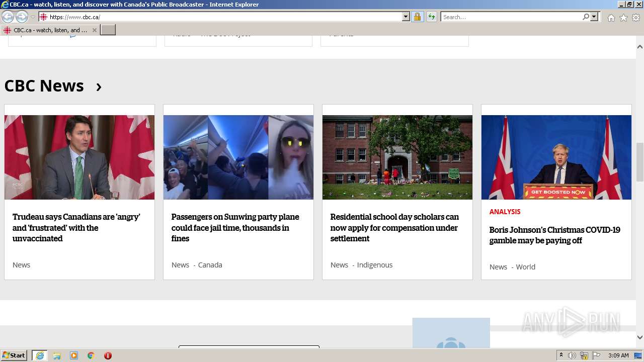Open the search provider dropdown
The image size is (644, 362).
coord(594,17)
